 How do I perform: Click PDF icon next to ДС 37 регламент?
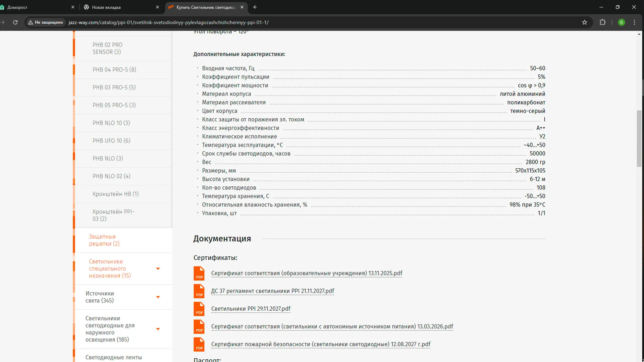pos(199,291)
